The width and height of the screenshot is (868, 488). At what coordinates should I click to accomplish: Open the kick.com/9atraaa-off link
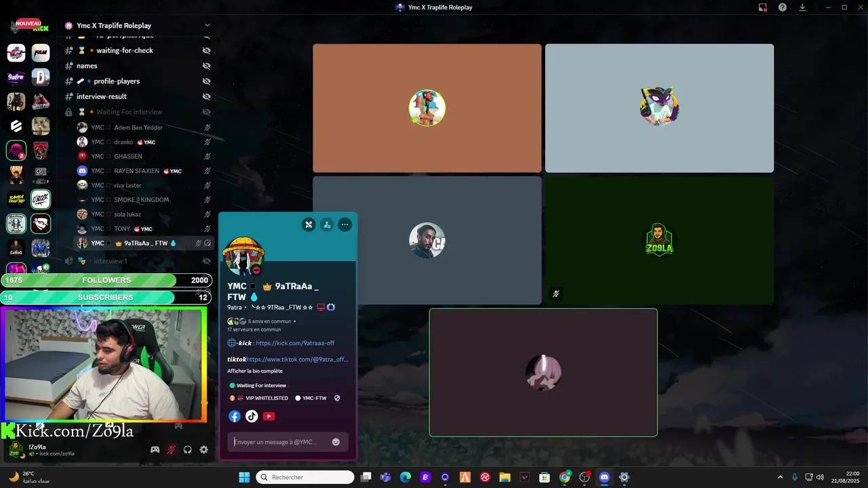click(295, 343)
